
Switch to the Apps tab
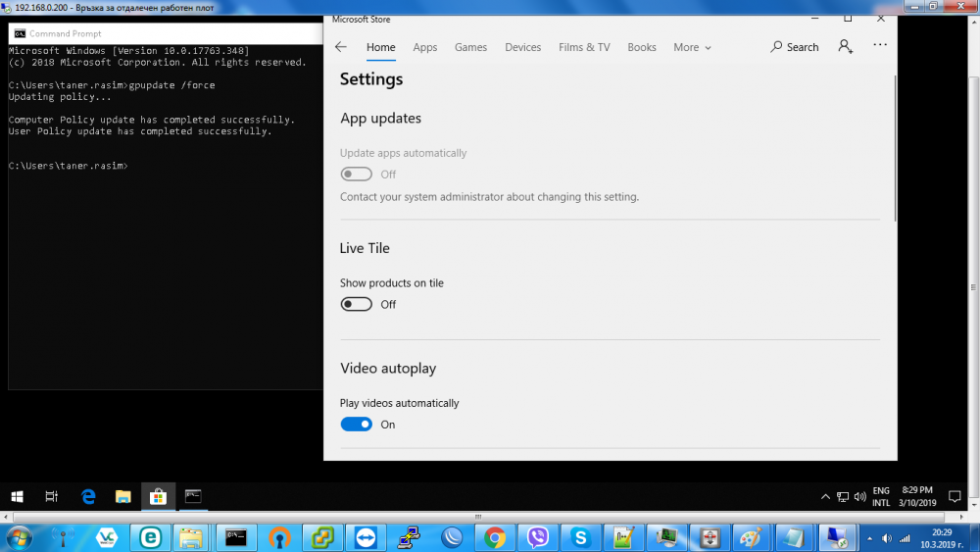(425, 47)
